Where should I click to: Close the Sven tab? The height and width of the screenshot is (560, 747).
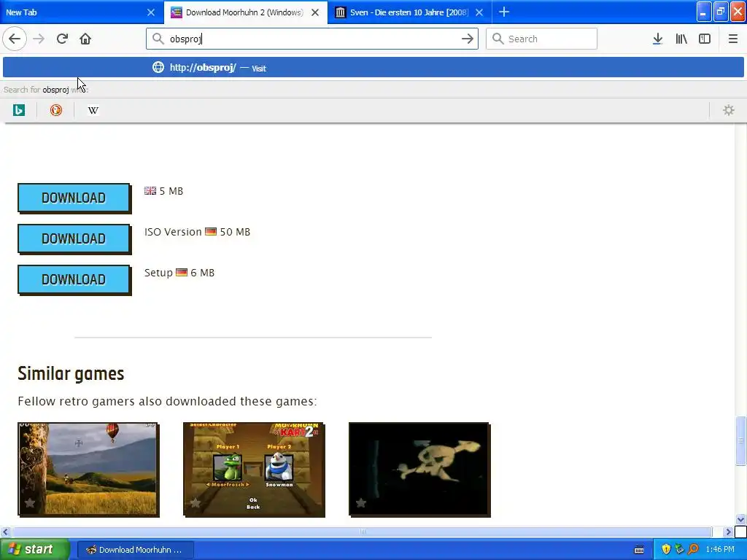click(x=479, y=12)
